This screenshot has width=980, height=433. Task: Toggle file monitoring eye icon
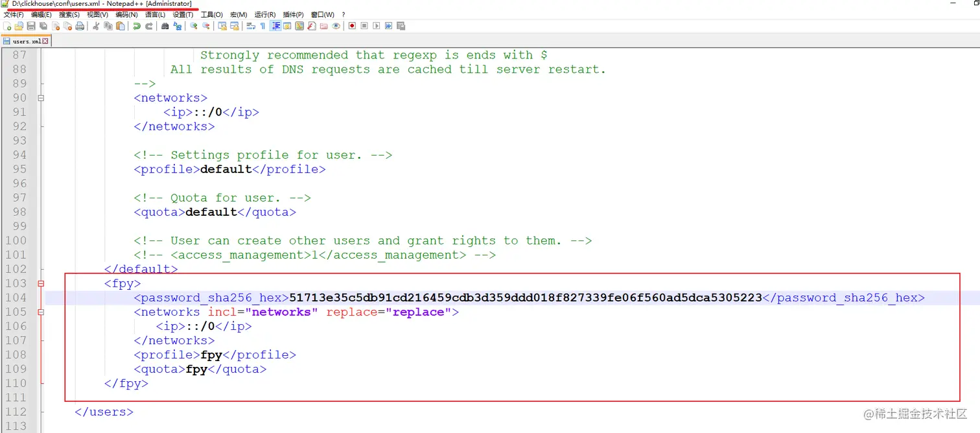[336, 26]
